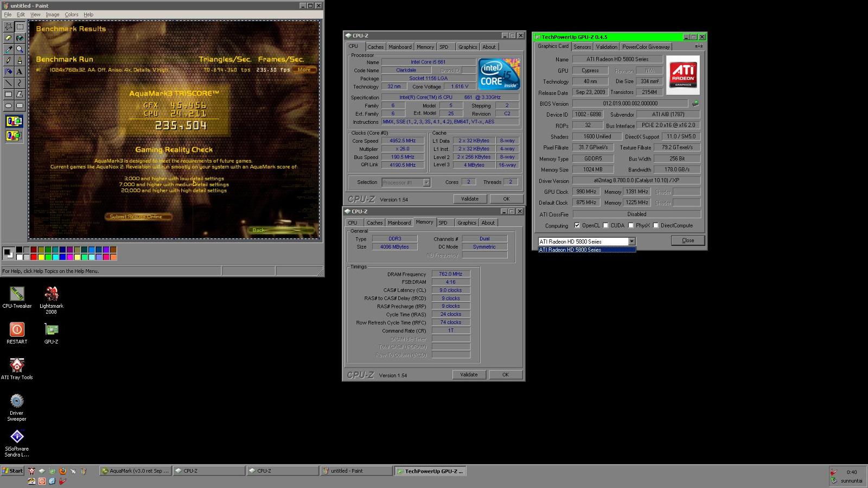Open the Paint File menu
Screen dimensions: 868x488
(8, 15)
